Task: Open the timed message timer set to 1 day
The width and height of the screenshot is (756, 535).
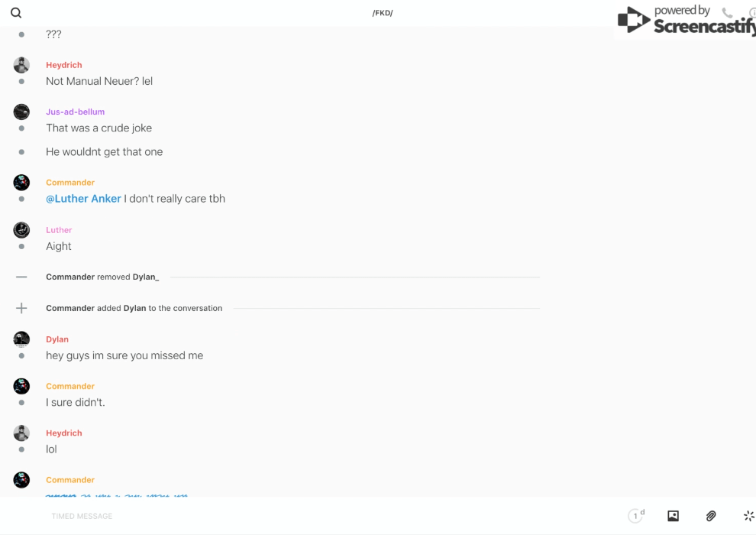Action: [x=636, y=516]
